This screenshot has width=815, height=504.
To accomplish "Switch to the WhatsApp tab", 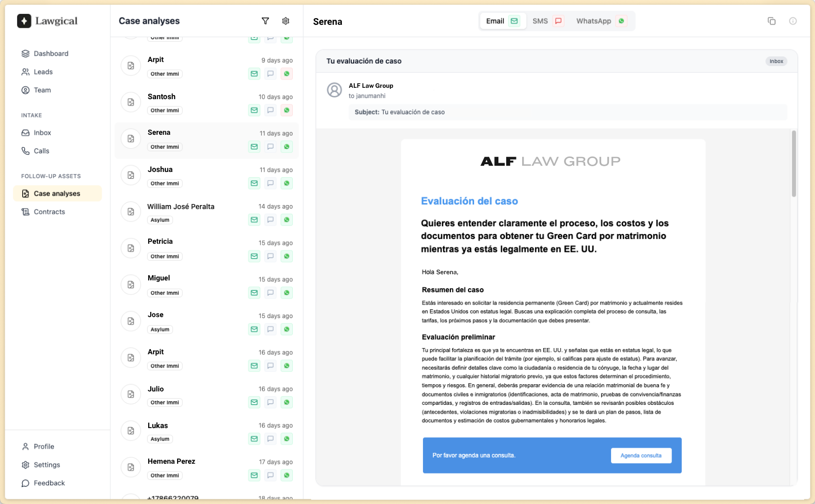I will [x=600, y=21].
